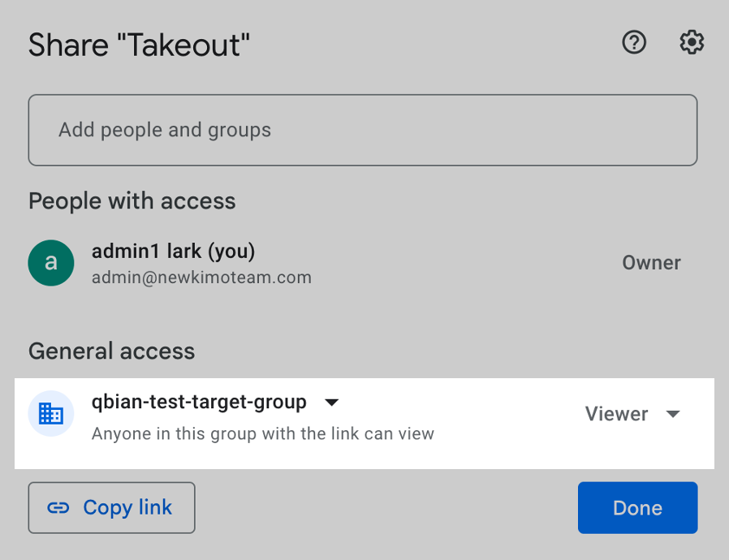Click the green admin1 lark avatar
Image resolution: width=729 pixels, height=560 pixels.
pyautogui.click(x=51, y=263)
